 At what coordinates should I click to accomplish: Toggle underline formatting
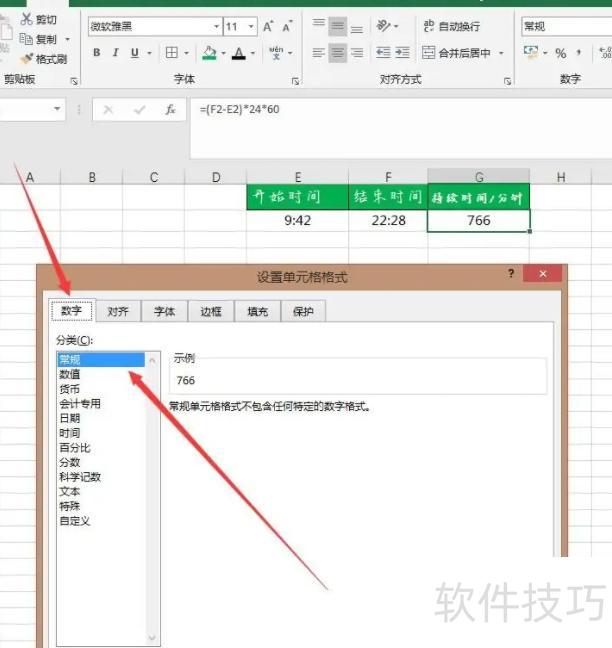135,53
